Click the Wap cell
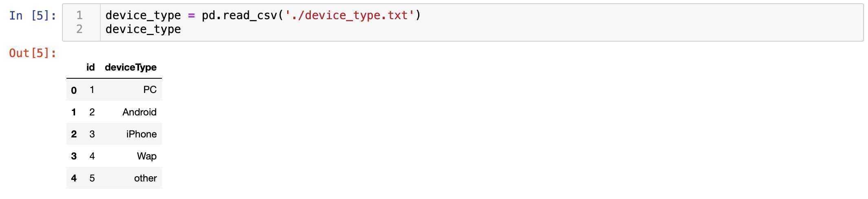The width and height of the screenshot is (868, 199). (x=147, y=156)
